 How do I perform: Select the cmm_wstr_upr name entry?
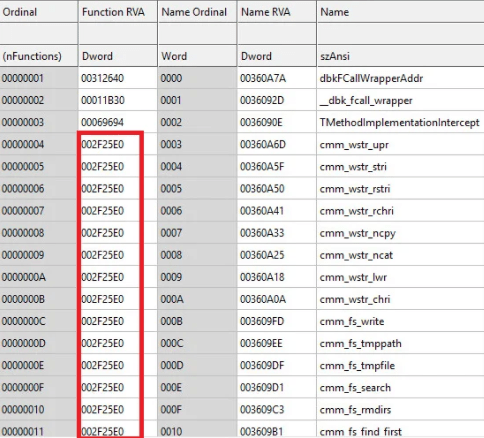click(x=401, y=145)
